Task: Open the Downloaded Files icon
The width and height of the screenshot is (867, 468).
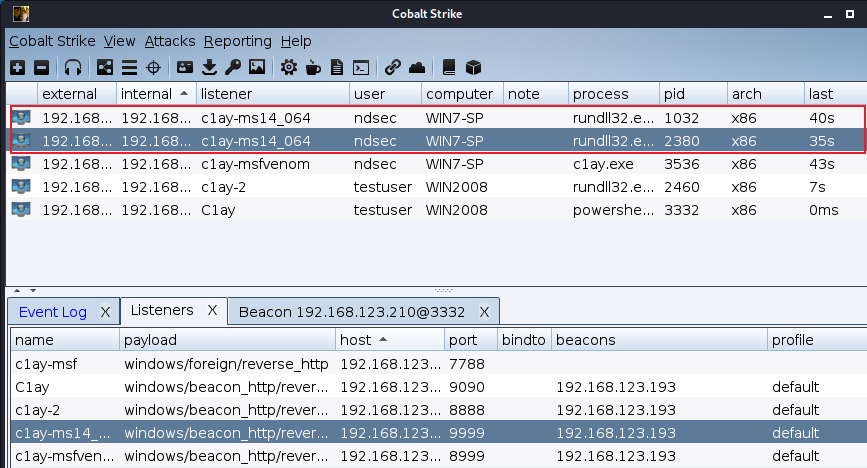Action: click(209, 67)
